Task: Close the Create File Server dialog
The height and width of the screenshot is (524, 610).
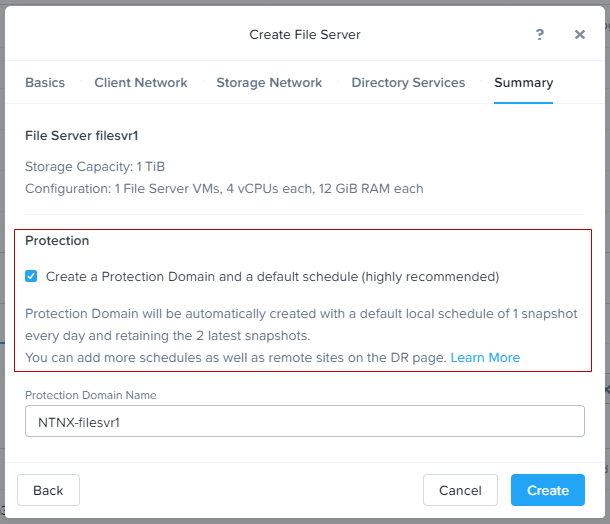Action: click(580, 34)
